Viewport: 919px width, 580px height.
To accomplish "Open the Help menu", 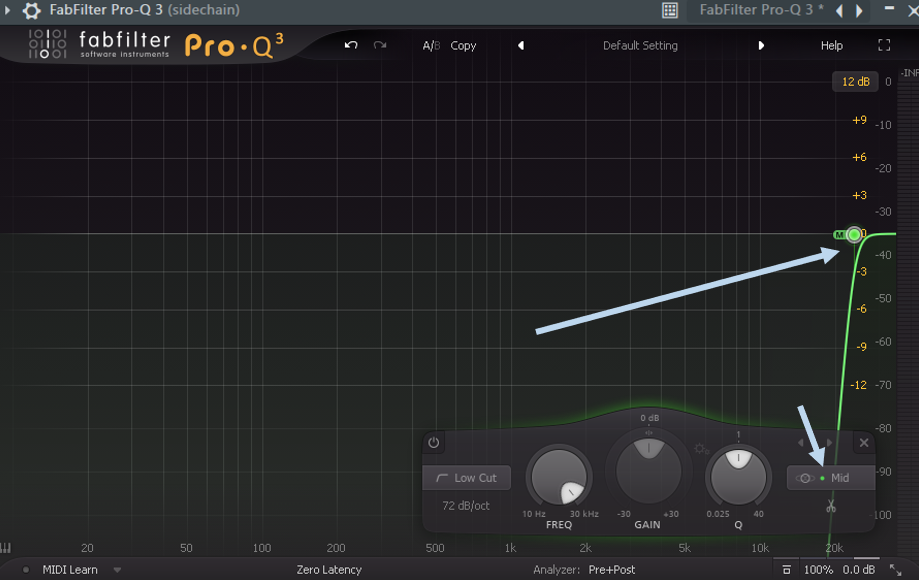I will (832, 46).
